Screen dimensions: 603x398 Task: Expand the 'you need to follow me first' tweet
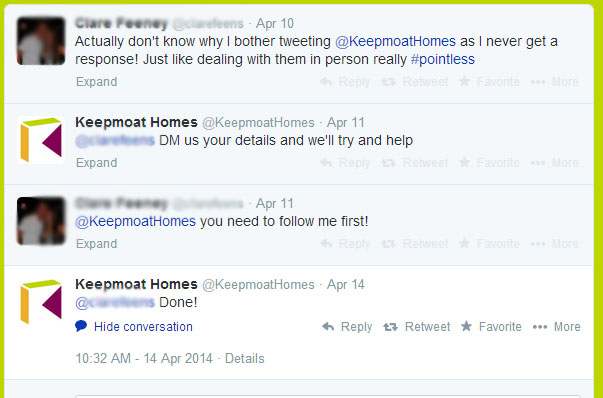pyautogui.click(x=97, y=244)
